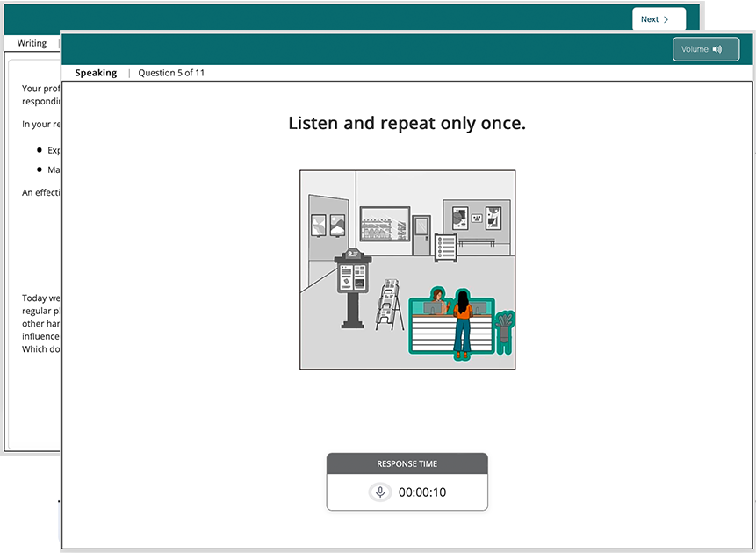Open the Volume control

tap(706, 49)
